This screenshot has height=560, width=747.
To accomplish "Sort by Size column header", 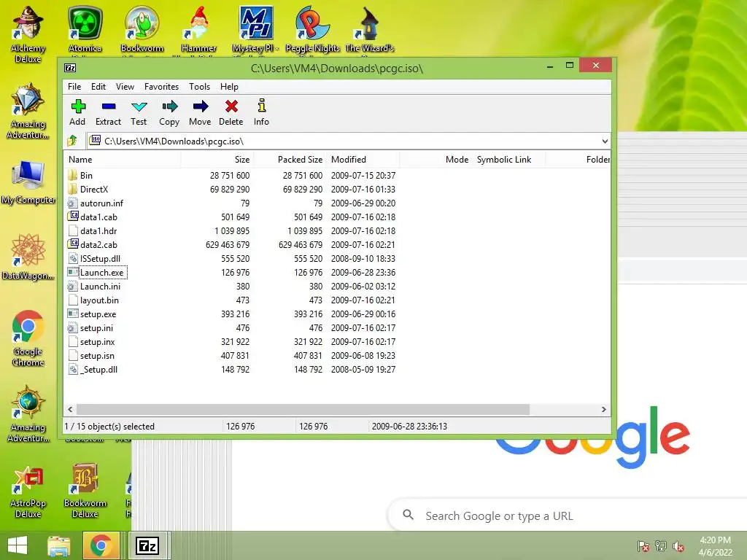I will point(217,160).
